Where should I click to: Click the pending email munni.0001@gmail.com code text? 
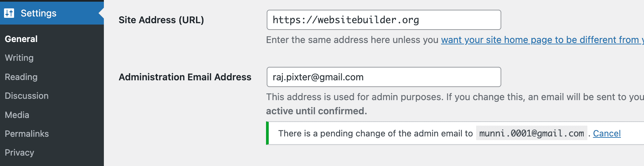[x=531, y=133]
